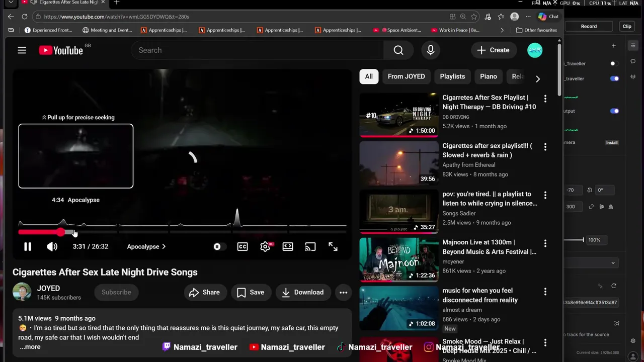Share this video
The image size is (644, 362).
205,292
